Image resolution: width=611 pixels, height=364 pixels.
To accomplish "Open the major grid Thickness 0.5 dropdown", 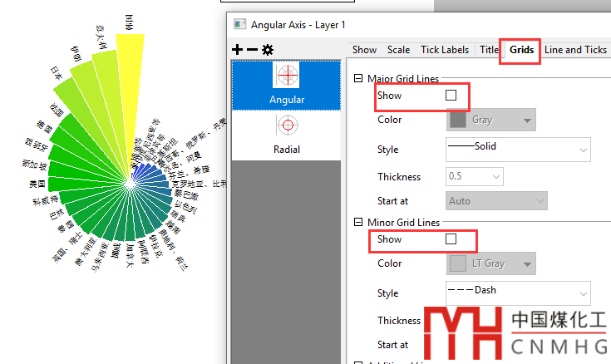I will click(475, 177).
